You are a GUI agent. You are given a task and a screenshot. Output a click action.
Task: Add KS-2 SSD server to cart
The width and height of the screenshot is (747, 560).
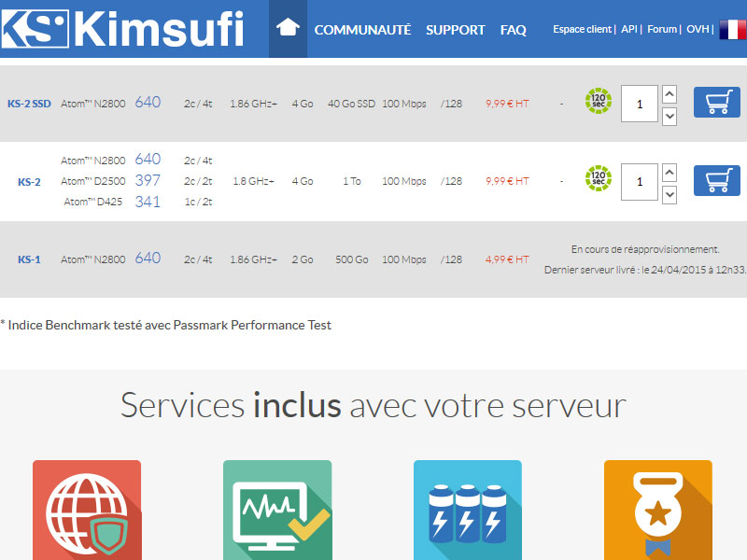tap(716, 102)
